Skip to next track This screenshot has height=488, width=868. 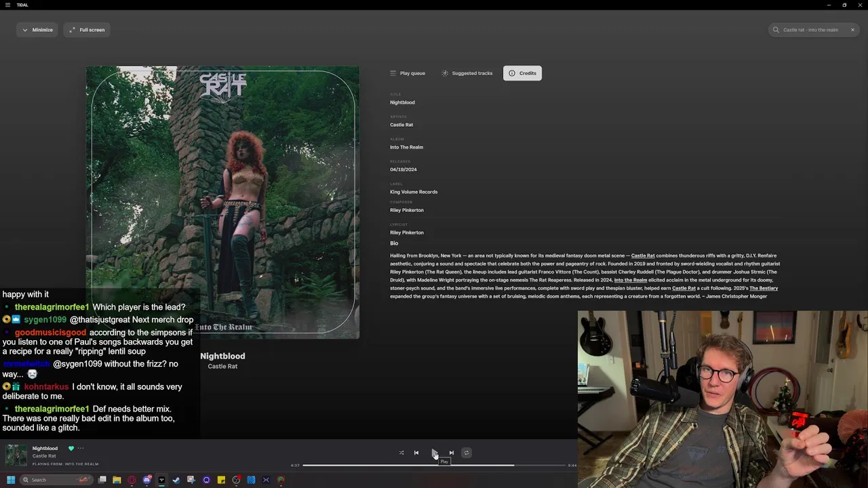[x=452, y=453]
